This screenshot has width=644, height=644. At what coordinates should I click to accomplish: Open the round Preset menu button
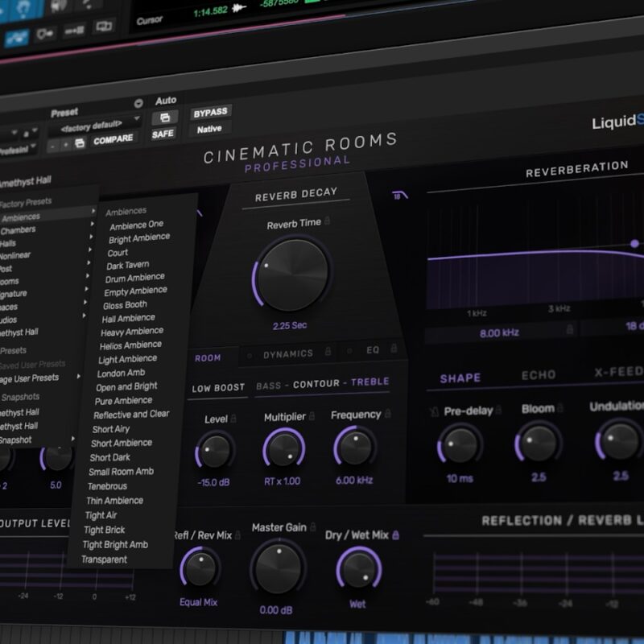click(x=138, y=103)
